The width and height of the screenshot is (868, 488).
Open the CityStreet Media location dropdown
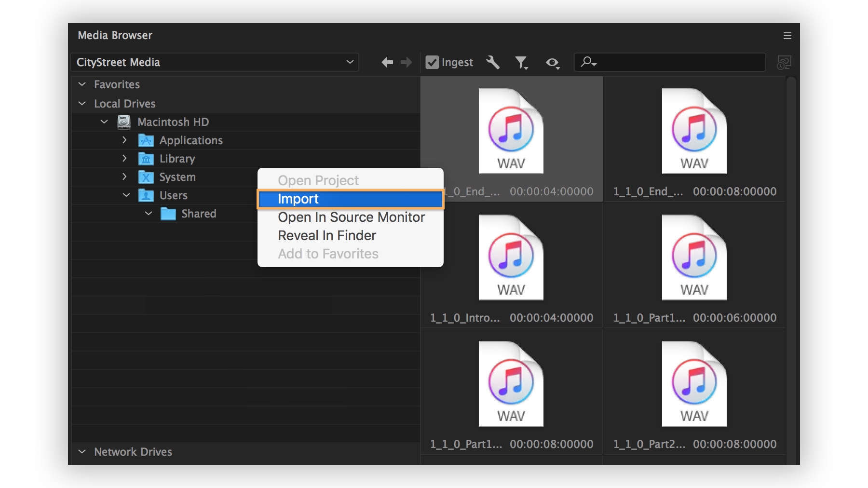[x=350, y=62]
